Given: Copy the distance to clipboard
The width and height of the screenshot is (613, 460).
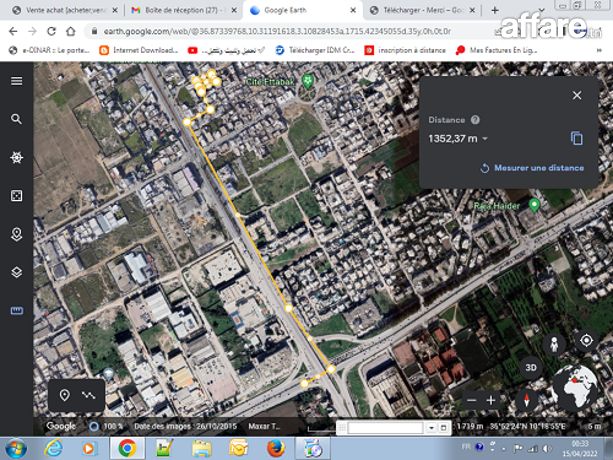Looking at the screenshot, I should tap(576, 138).
